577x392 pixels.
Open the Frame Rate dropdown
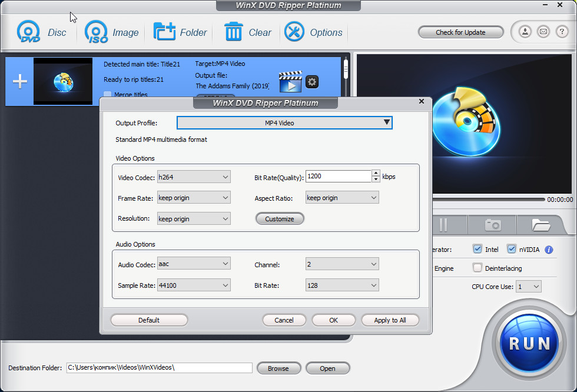[x=194, y=197]
